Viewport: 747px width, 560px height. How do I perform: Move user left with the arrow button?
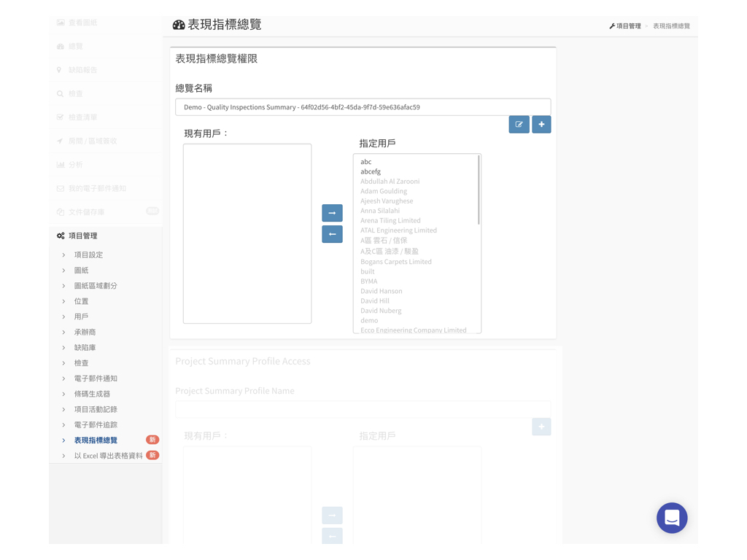tap(332, 234)
